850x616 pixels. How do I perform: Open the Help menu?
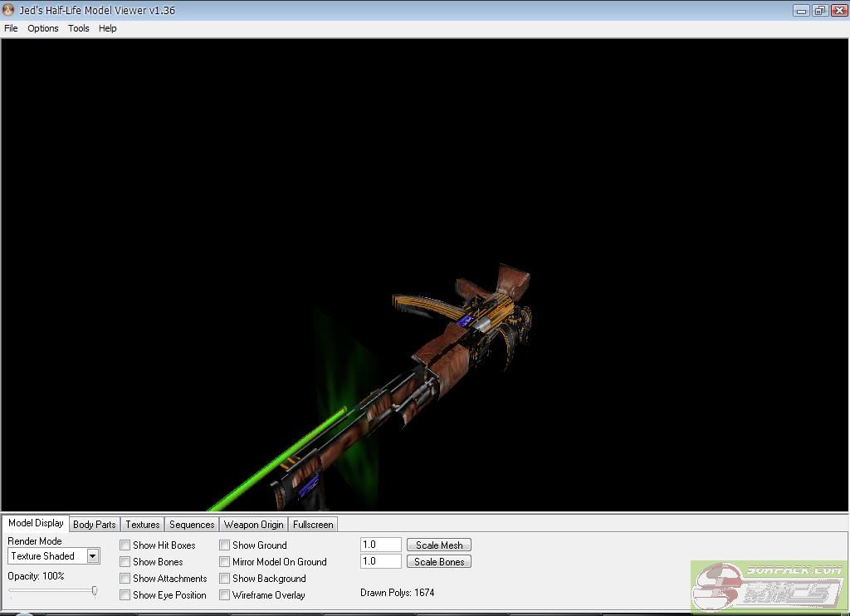(108, 28)
